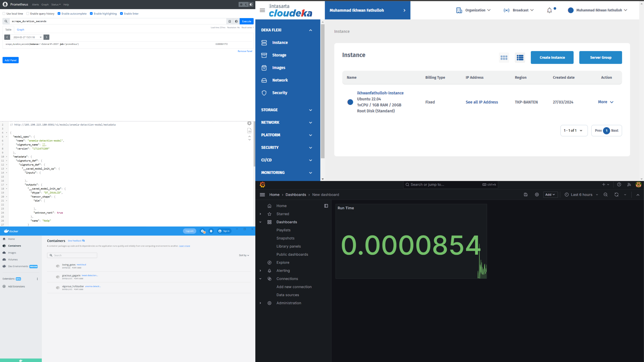Click the JSON viewer vertical scrollbar
644x362 pixels.
(x=254, y=144)
